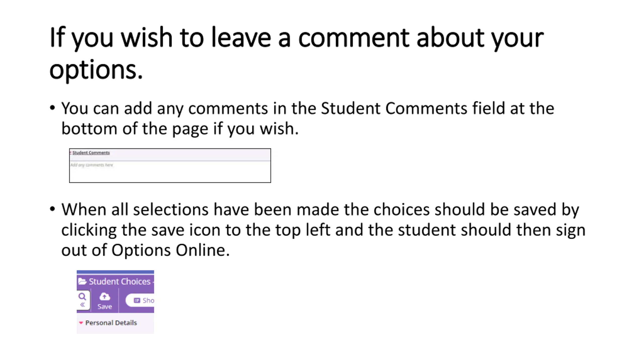Click the grey header strip of comments box
This screenshot has height=362, width=644.
(170, 155)
